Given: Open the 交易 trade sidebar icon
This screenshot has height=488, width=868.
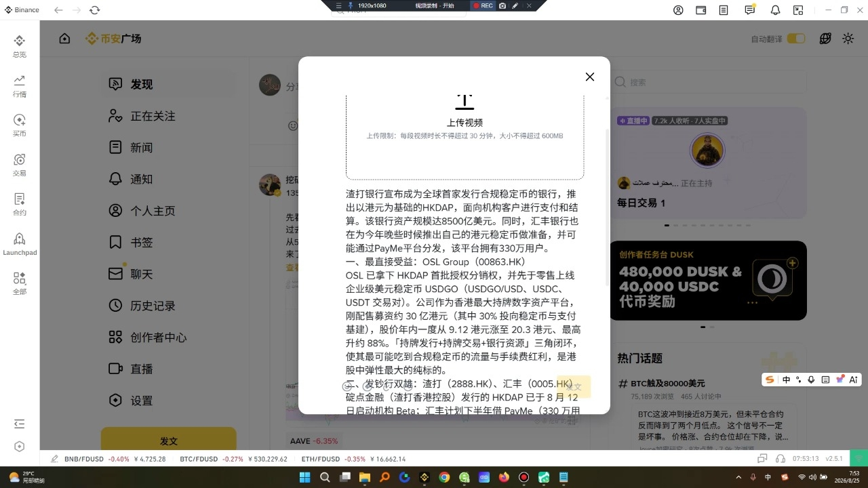Looking at the screenshot, I should tap(19, 165).
